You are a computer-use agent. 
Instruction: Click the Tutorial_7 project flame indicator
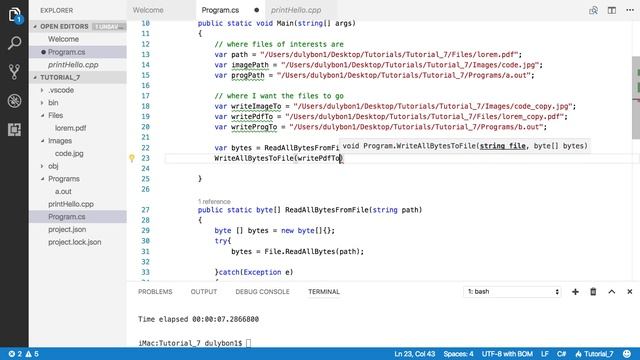[x=594, y=354]
